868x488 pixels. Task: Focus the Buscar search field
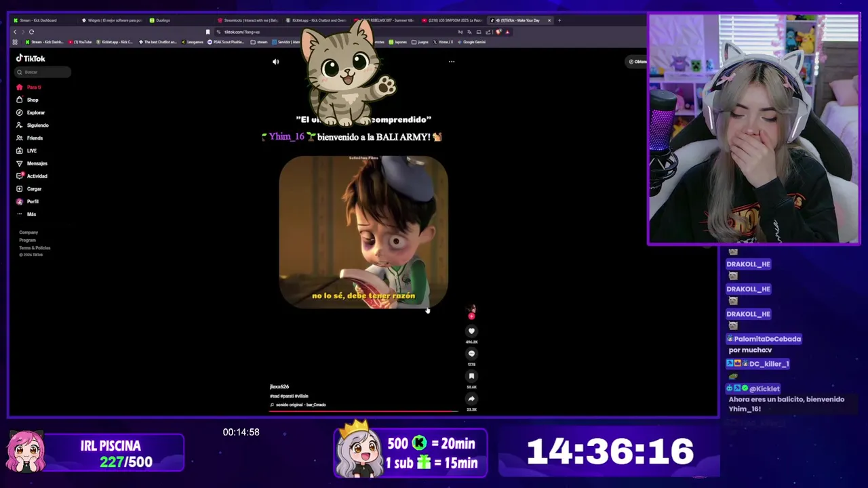coord(43,72)
